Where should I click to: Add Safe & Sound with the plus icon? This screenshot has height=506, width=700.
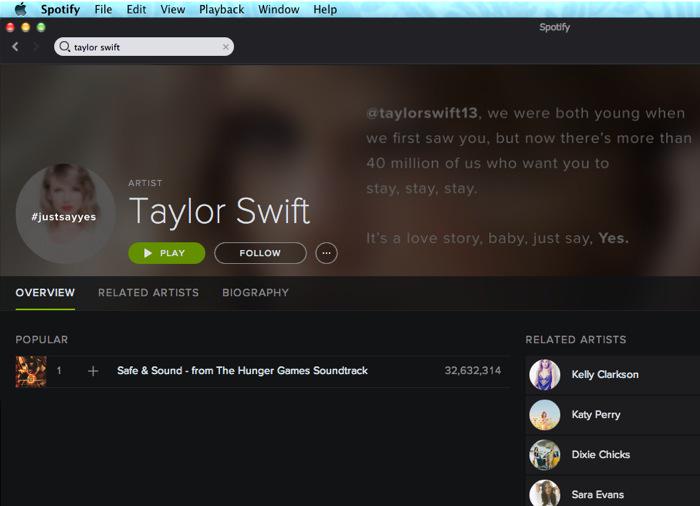click(93, 371)
